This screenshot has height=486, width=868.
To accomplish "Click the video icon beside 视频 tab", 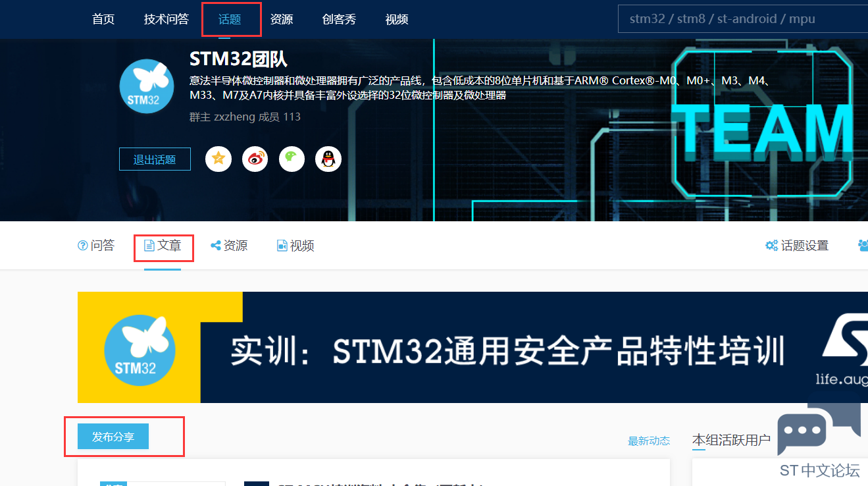I will [282, 246].
